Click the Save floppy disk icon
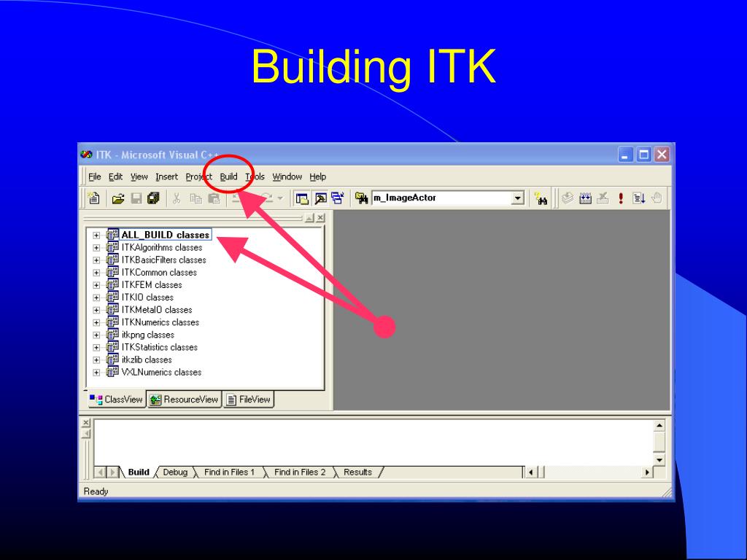Screen dimensions: 747x560 click(x=136, y=198)
